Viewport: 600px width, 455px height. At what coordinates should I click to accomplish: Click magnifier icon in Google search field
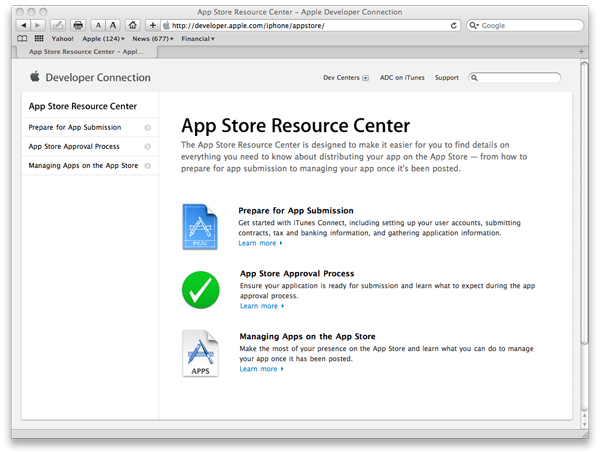pyautogui.click(x=474, y=26)
